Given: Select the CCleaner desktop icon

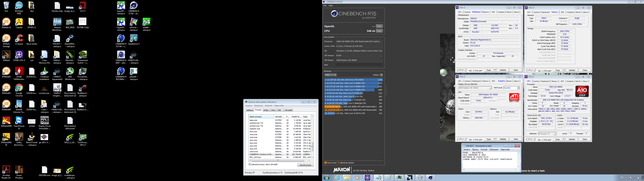Looking at the screenshot, I should coord(19,40).
